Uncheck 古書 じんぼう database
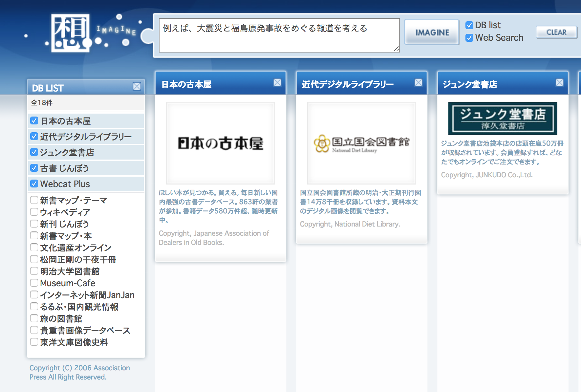This screenshot has width=581, height=392. (x=34, y=168)
